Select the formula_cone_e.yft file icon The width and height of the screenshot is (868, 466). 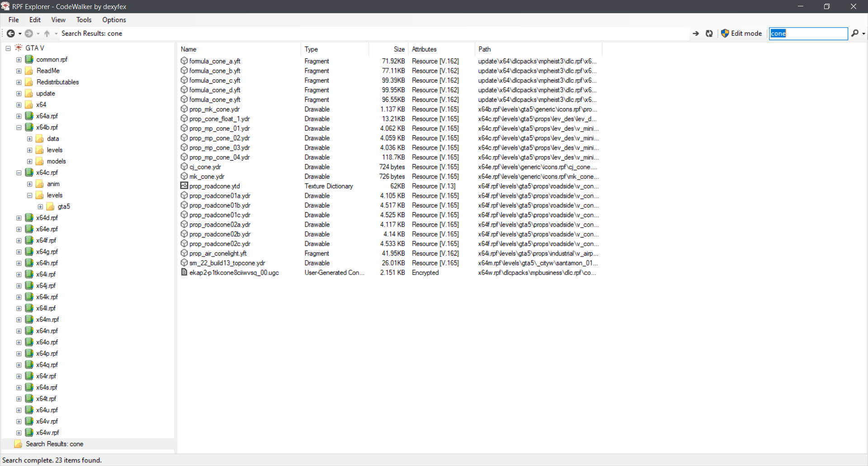[x=184, y=99]
